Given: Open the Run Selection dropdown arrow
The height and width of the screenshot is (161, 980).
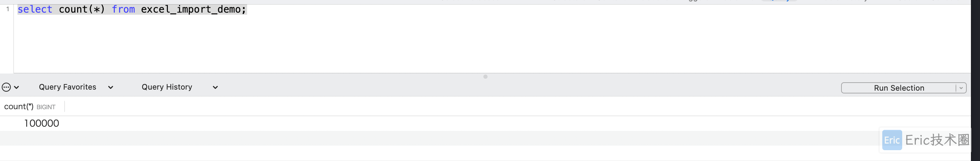Looking at the screenshot, I should (961, 88).
